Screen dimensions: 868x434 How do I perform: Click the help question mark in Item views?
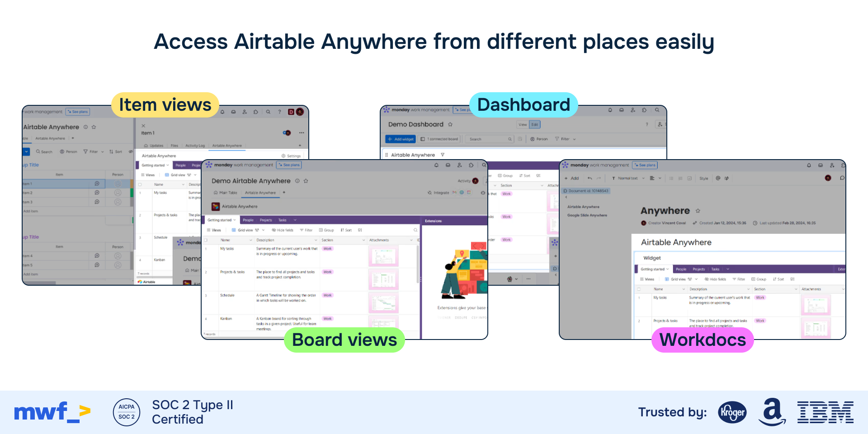pos(279,112)
